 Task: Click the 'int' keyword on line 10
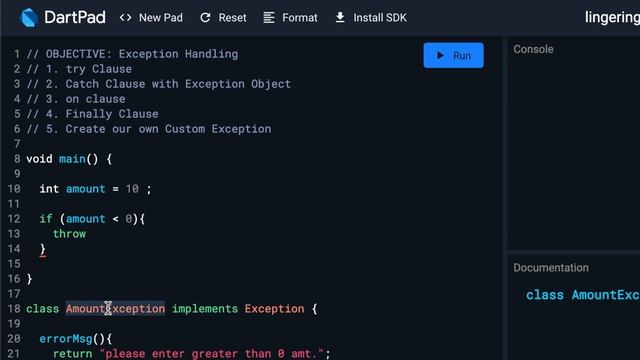coord(49,189)
